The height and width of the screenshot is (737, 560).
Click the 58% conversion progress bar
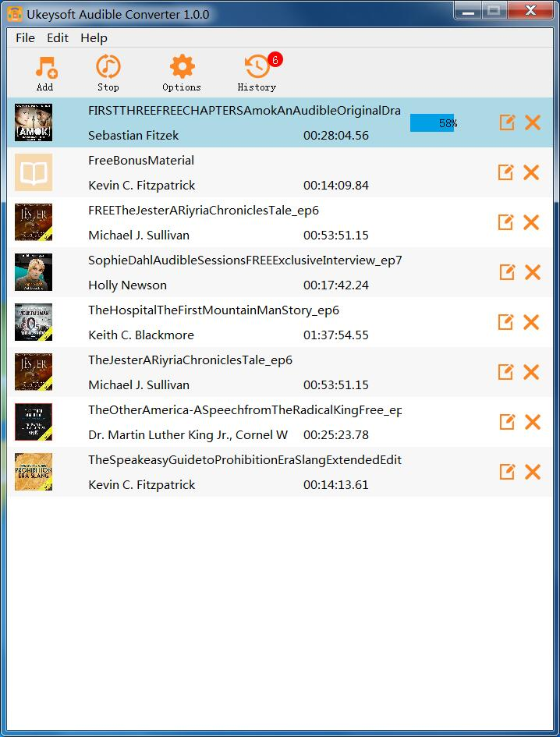[x=433, y=123]
